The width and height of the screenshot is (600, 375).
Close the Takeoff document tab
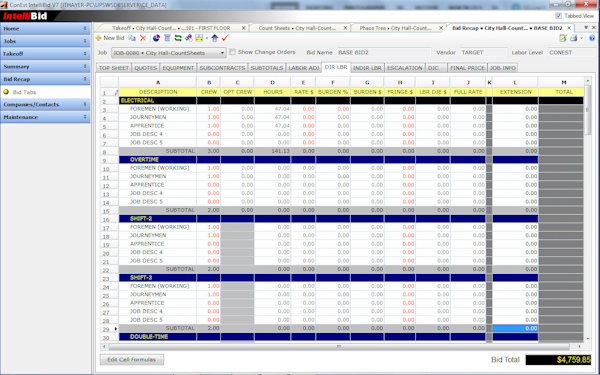tap(243, 28)
